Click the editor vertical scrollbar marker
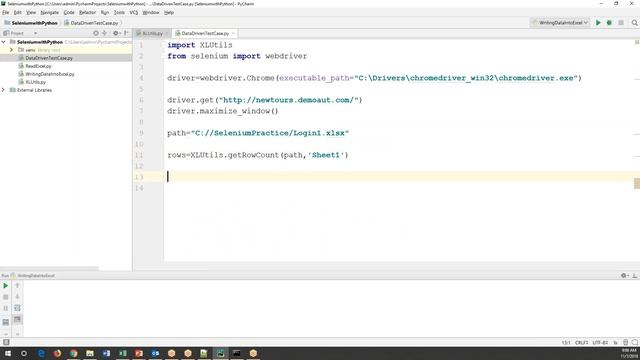Viewport: 640px width, 360px height. point(637,183)
